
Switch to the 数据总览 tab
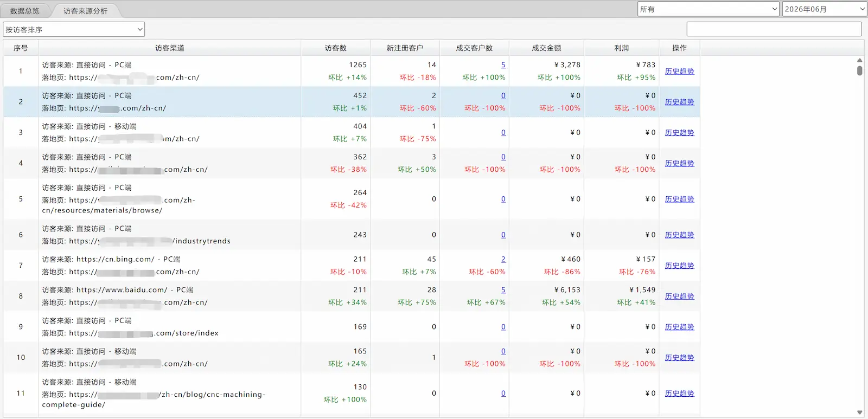pos(25,11)
